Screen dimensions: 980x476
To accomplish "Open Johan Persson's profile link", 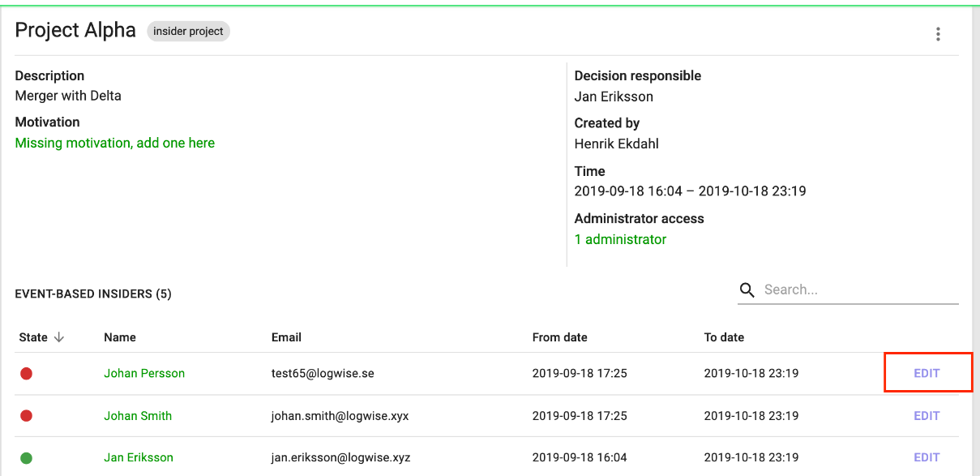I will point(144,374).
